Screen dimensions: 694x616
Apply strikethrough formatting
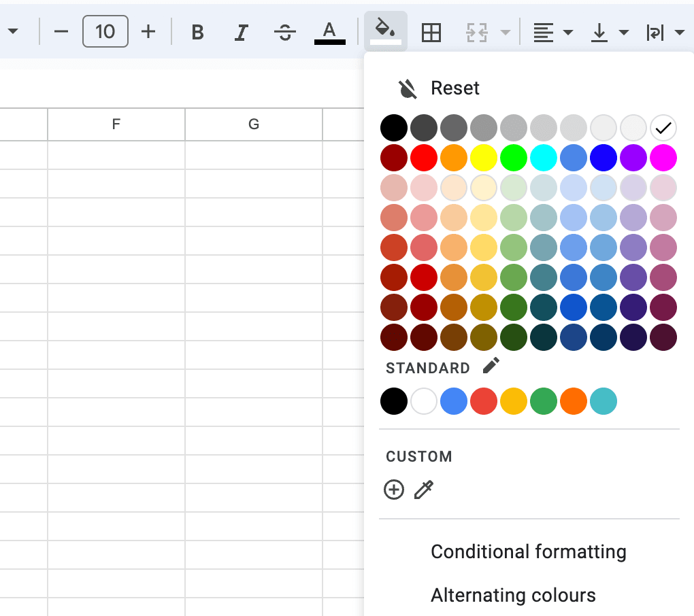[x=284, y=32]
